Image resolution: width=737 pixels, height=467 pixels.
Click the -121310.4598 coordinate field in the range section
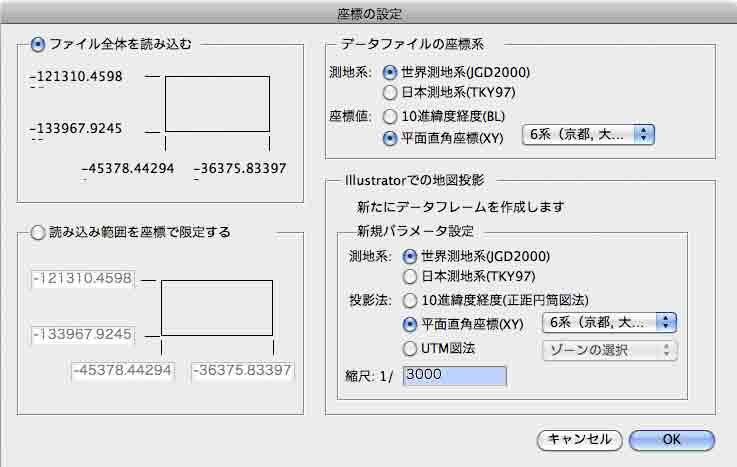point(83,279)
